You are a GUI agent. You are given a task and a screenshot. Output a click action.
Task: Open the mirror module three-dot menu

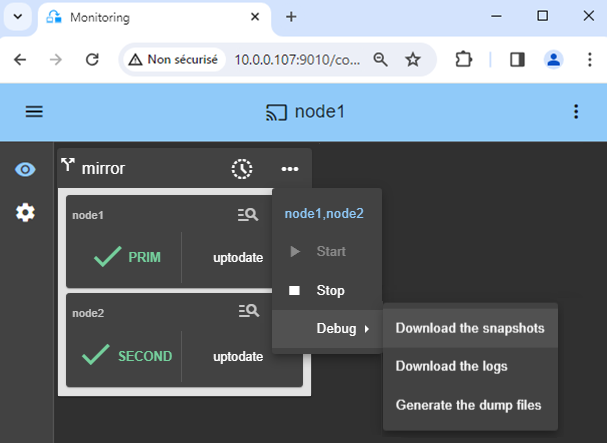tap(290, 168)
